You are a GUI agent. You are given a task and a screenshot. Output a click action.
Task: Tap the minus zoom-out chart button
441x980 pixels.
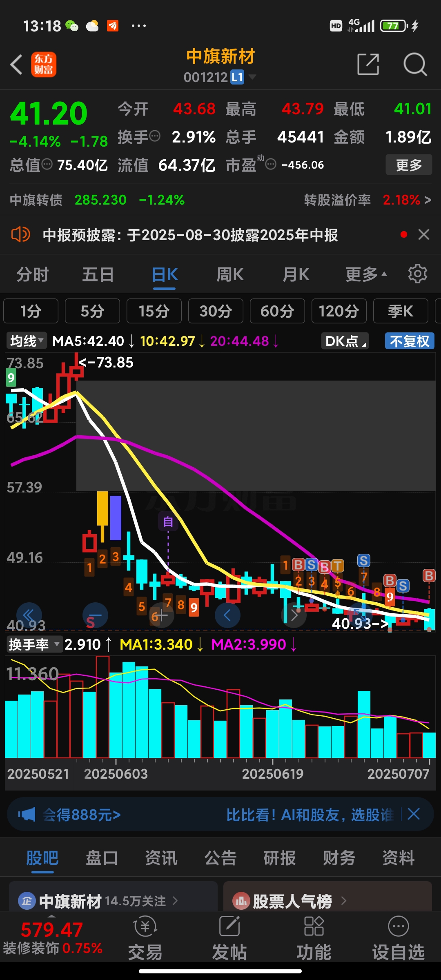click(x=95, y=615)
